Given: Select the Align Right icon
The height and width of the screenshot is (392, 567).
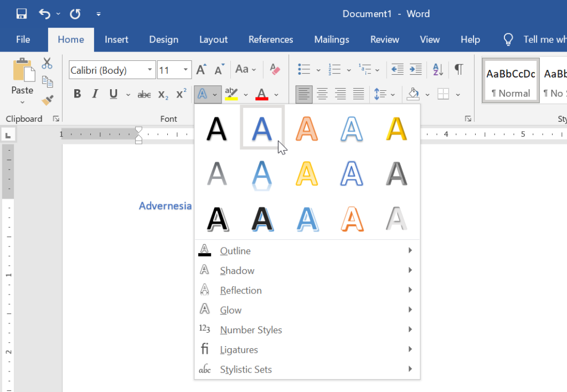Looking at the screenshot, I should [x=340, y=94].
